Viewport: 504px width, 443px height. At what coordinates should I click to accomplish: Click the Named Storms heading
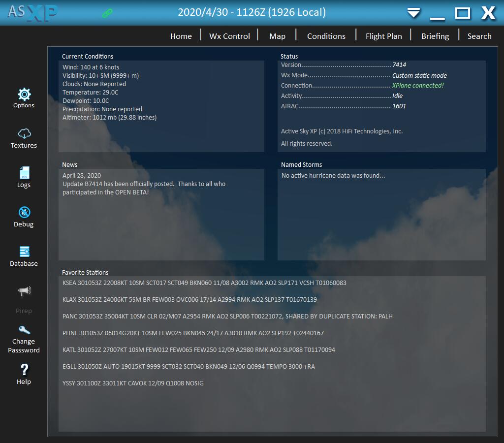click(301, 164)
